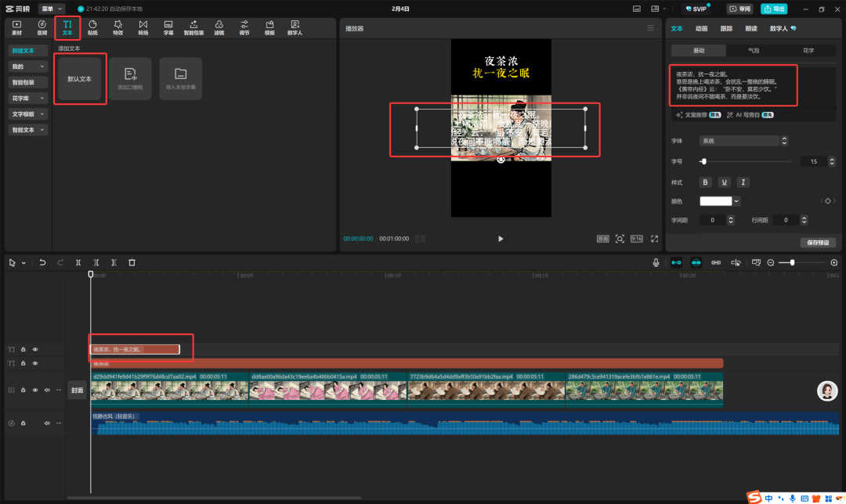Click the undo arrow in timeline toolbar
This screenshot has height=504, width=846.
point(42,263)
